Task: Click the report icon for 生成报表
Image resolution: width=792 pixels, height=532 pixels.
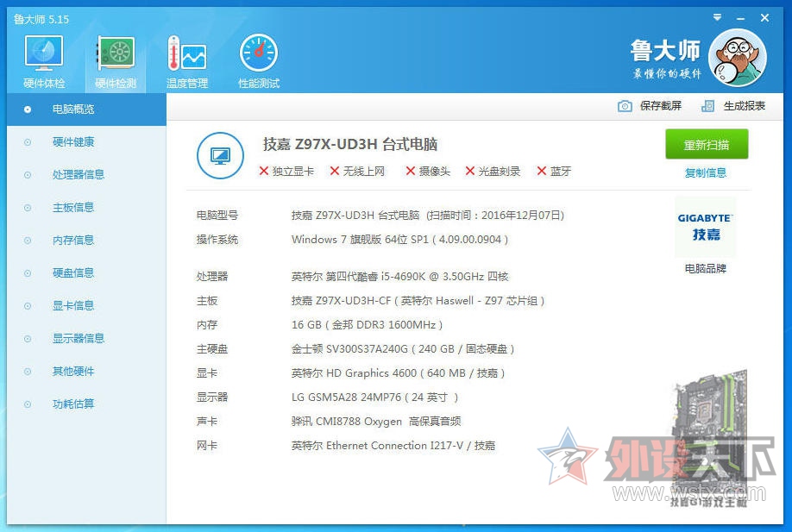Action: pyautogui.click(x=707, y=106)
